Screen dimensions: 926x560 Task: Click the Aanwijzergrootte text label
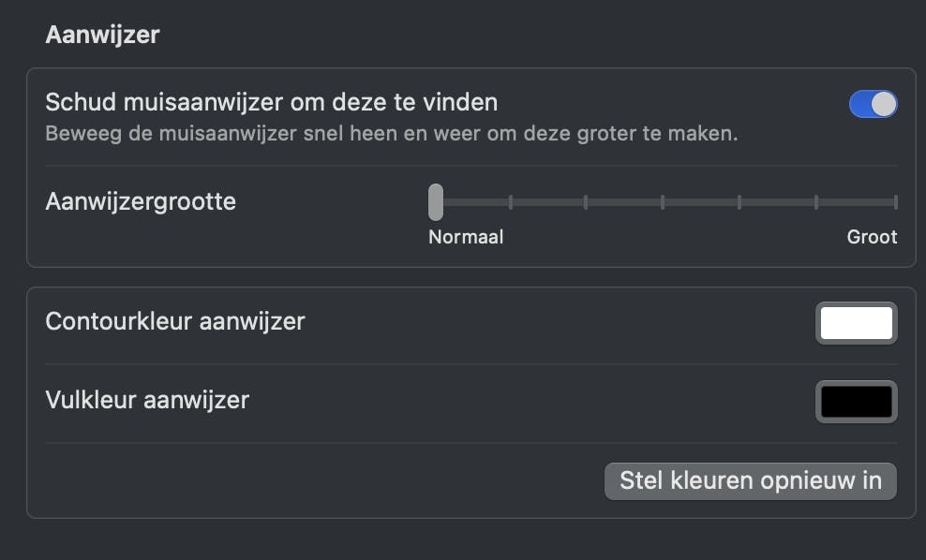(x=141, y=201)
